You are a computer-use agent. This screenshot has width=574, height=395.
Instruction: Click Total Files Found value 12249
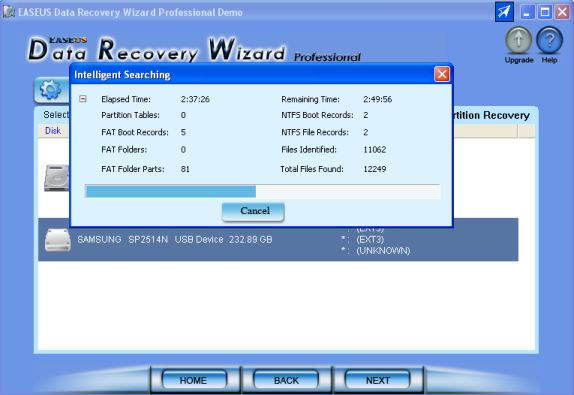(374, 169)
